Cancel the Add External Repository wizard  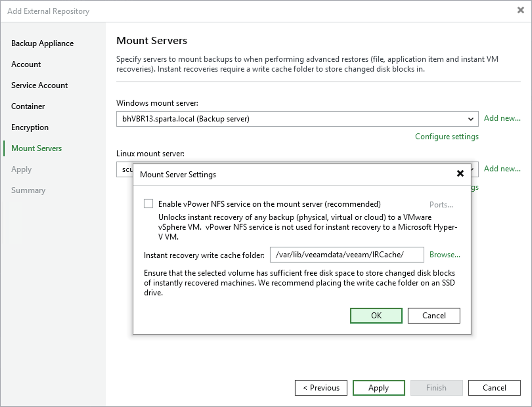(x=494, y=388)
